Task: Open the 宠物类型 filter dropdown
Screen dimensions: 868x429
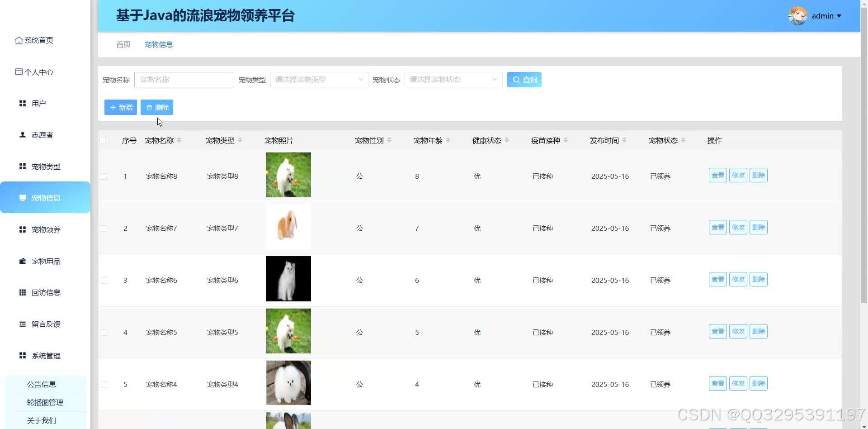Action: [x=319, y=79]
